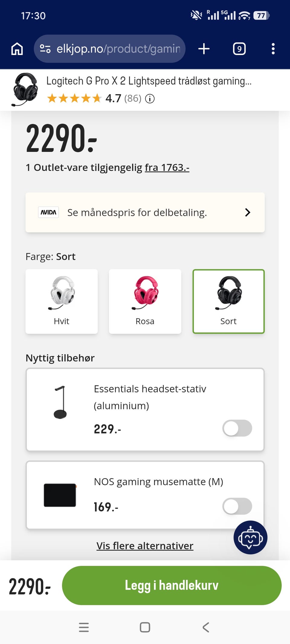
Task: Select the Sort color option
Action: pyautogui.click(x=228, y=301)
